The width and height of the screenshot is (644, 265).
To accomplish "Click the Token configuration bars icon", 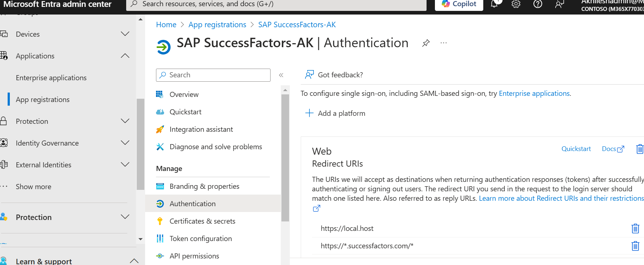I will click(x=160, y=238).
